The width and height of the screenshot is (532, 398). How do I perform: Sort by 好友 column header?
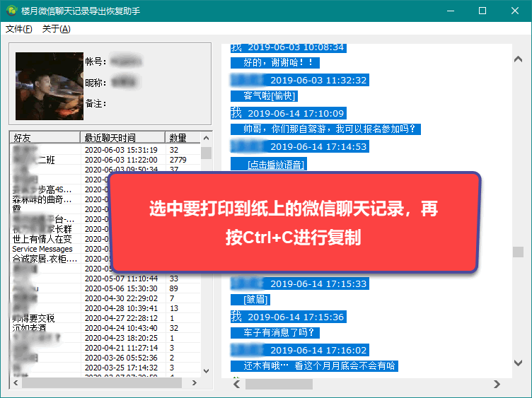pos(45,138)
